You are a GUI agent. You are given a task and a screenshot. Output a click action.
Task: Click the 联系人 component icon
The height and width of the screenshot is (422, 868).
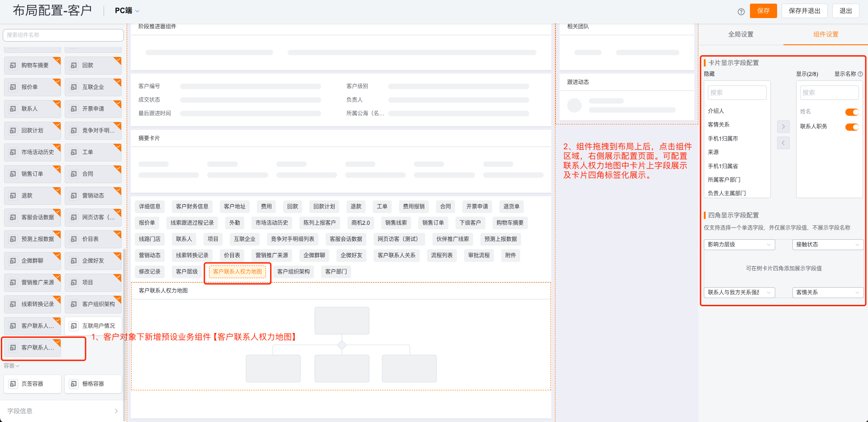coord(13,109)
